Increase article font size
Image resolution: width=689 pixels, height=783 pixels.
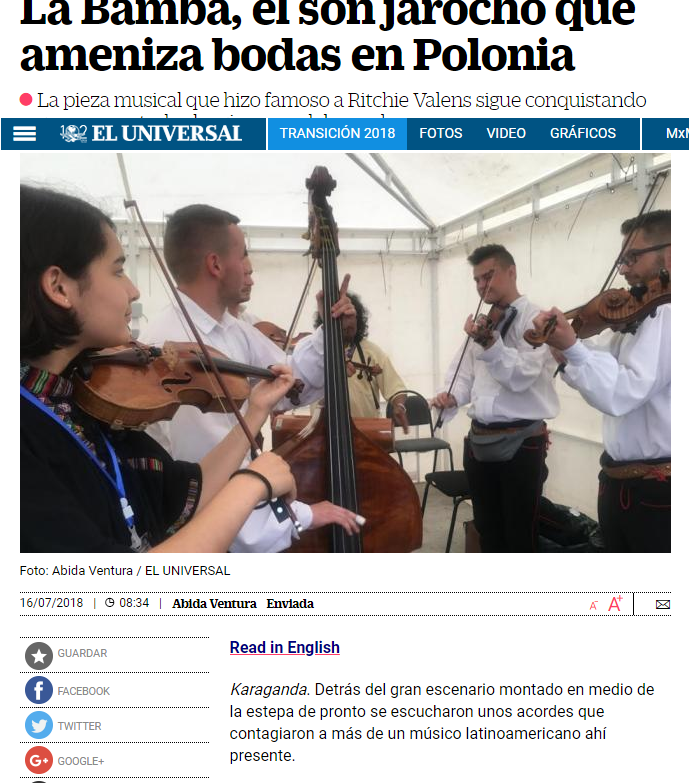615,604
